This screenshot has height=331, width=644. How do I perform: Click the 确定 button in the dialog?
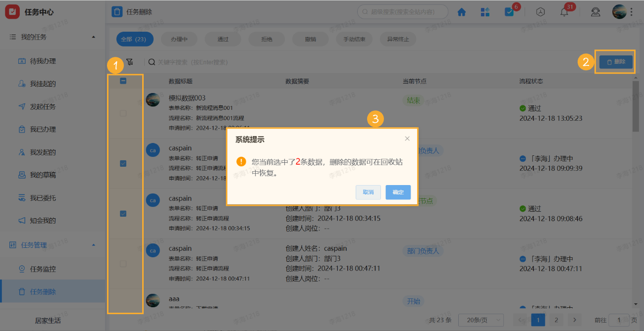(x=398, y=192)
